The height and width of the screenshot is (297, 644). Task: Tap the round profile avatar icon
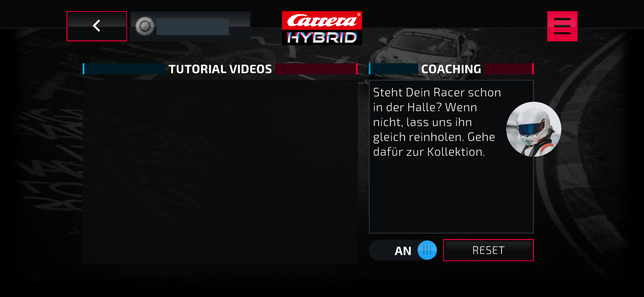pos(145,26)
